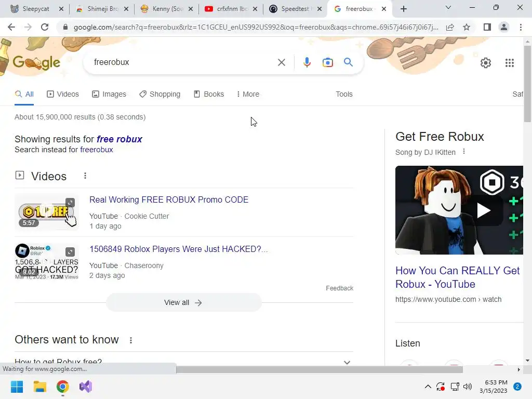Open Videos section options menu
Image resolution: width=532 pixels, height=399 pixels.
pos(85,176)
